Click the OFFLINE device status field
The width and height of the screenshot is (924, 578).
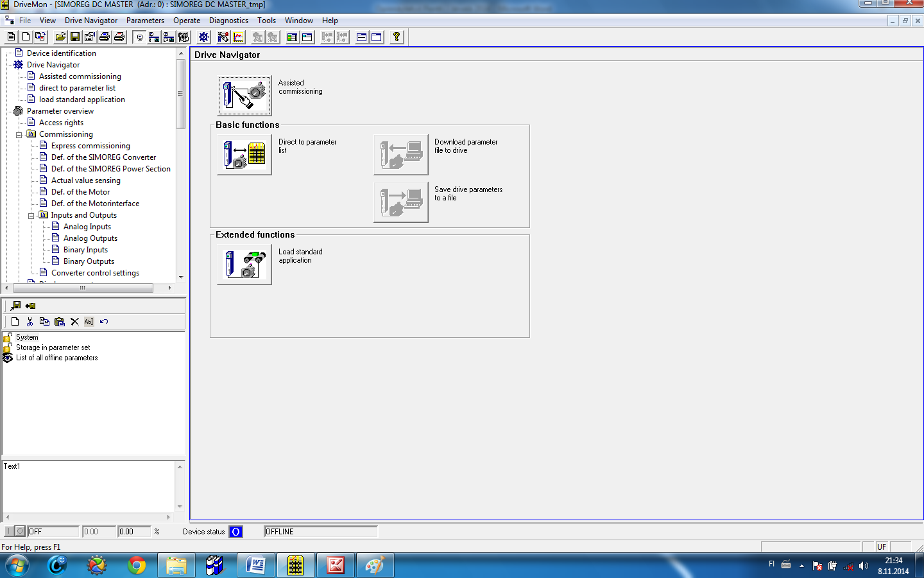pos(321,532)
